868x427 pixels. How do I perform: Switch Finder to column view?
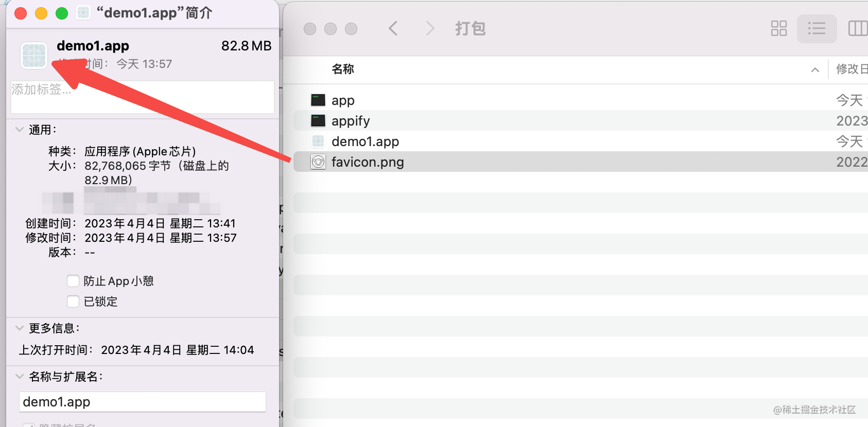tap(858, 28)
